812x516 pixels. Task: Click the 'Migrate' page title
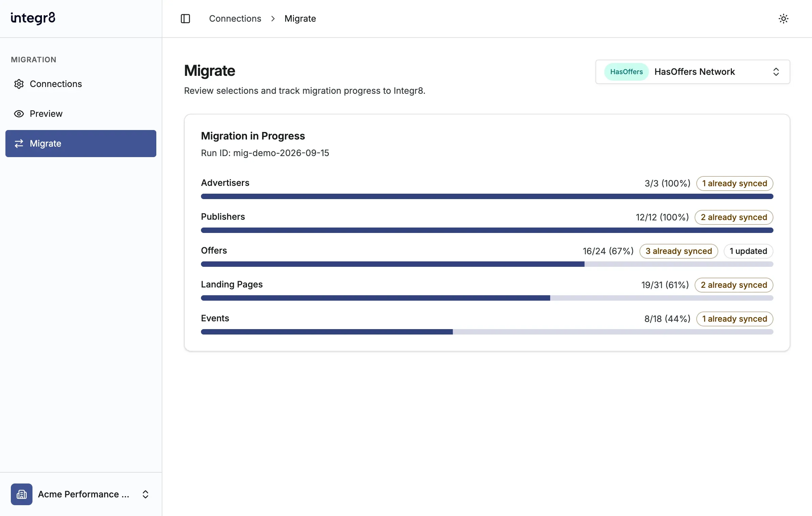click(x=209, y=71)
